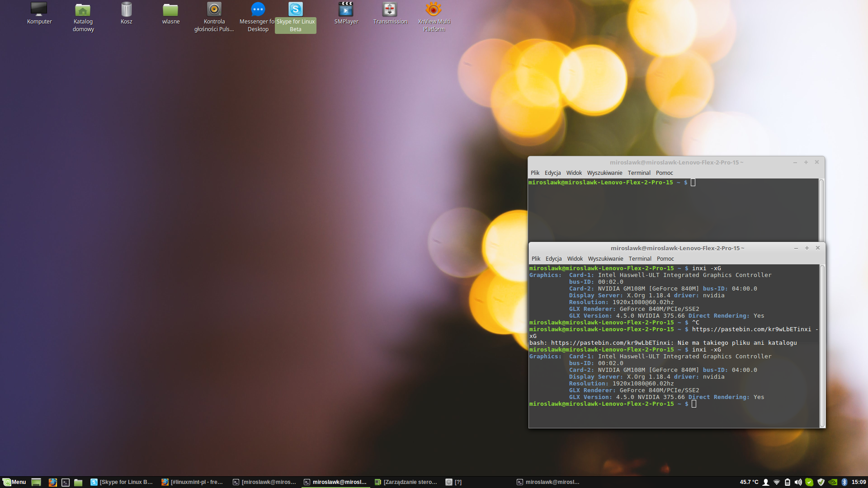Launch the terminal from the panel launcher
This screenshot has width=868, height=488.
point(66,482)
